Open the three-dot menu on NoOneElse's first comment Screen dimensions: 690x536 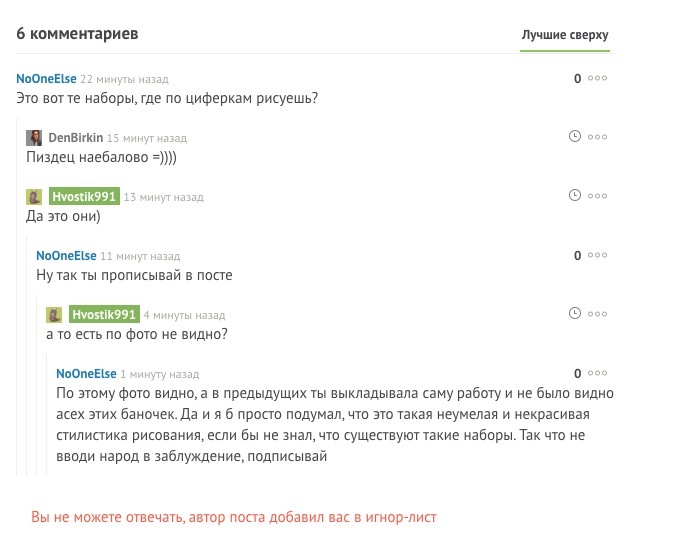click(598, 79)
